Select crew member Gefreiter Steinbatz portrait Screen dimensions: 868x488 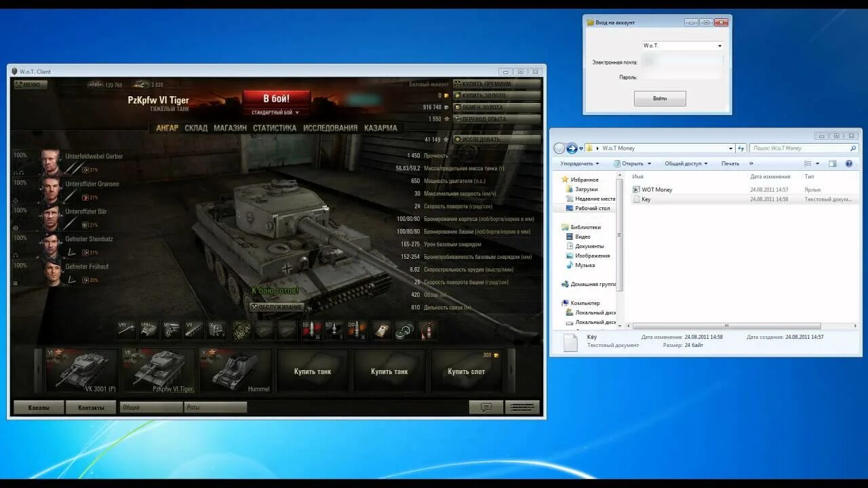pos(51,246)
